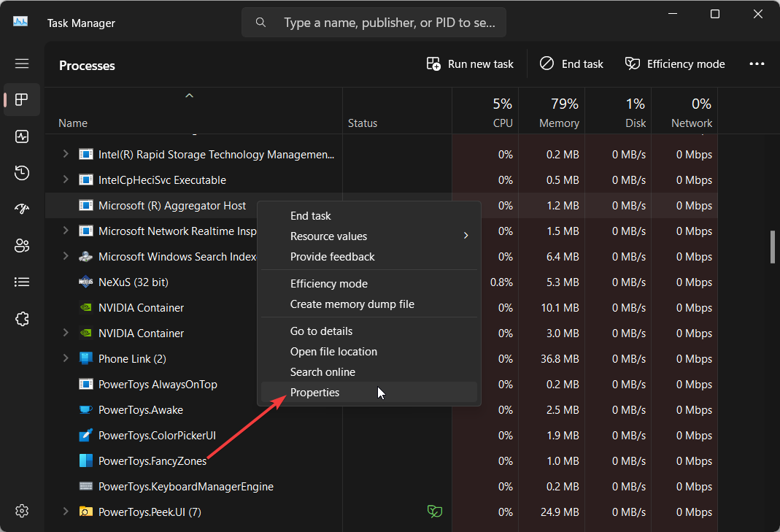Screen dimensions: 780x532
Task: Open Task Manager settings gear
Action: pyautogui.click(x=22, y=511)
